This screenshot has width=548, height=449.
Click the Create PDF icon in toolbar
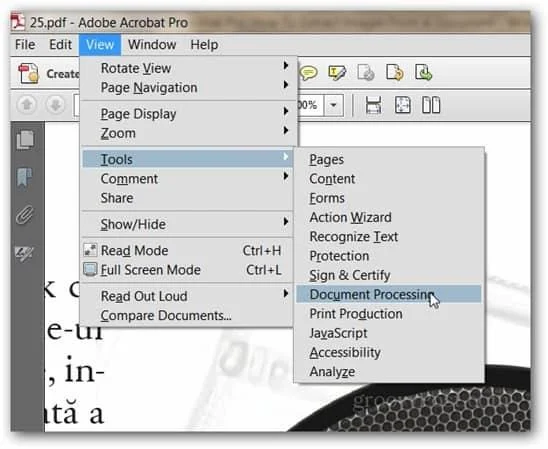click(x=29, y=73)
